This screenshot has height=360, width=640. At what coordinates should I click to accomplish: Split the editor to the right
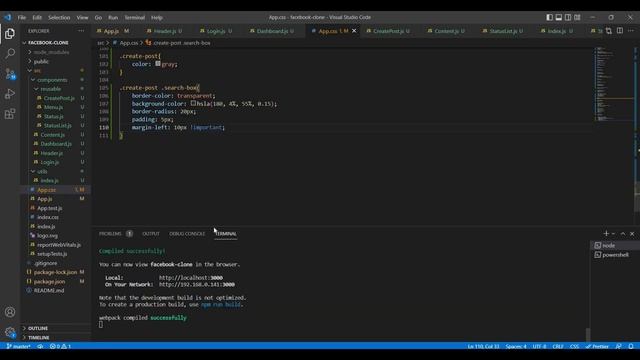(x=620, y=31)
